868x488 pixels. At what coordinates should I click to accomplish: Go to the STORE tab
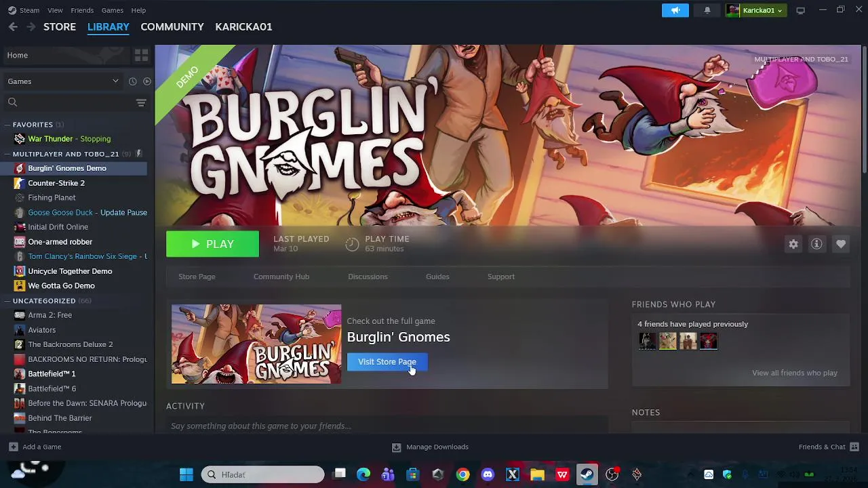60,26
